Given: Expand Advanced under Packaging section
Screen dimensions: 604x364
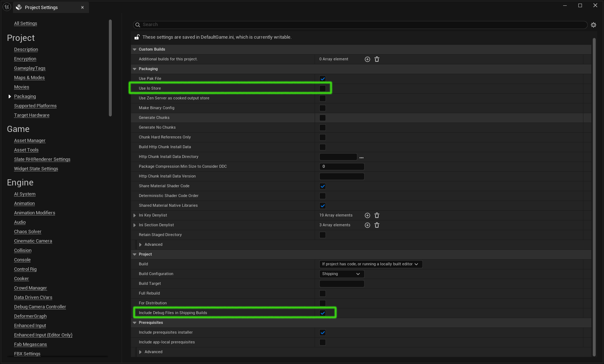Looking at the screenshot, I should 140,245.
